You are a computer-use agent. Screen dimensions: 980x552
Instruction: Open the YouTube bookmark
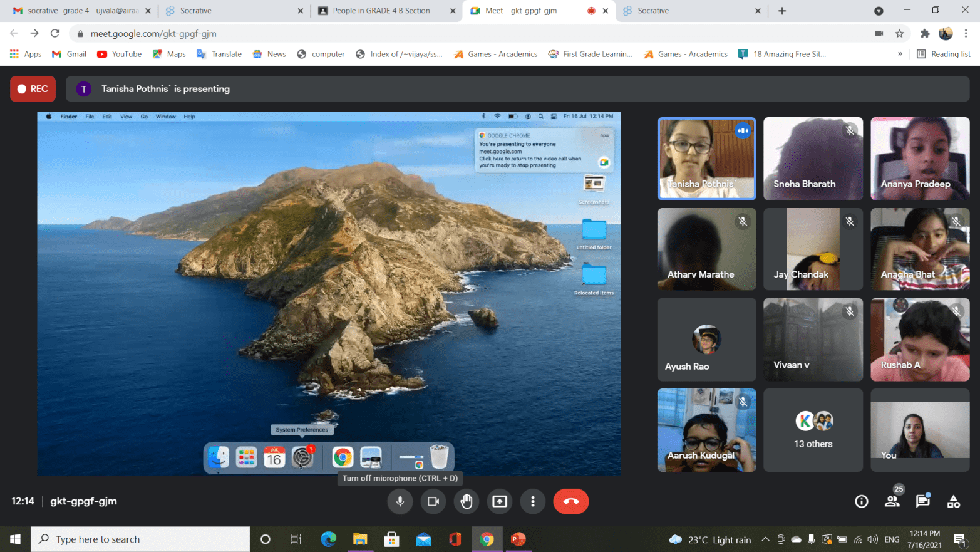[x=120, y=54]
